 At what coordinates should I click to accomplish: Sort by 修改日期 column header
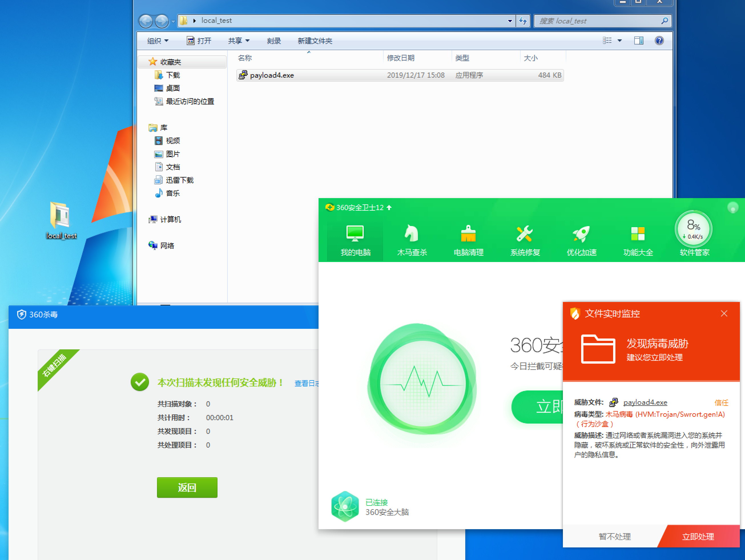coord(418,58)
